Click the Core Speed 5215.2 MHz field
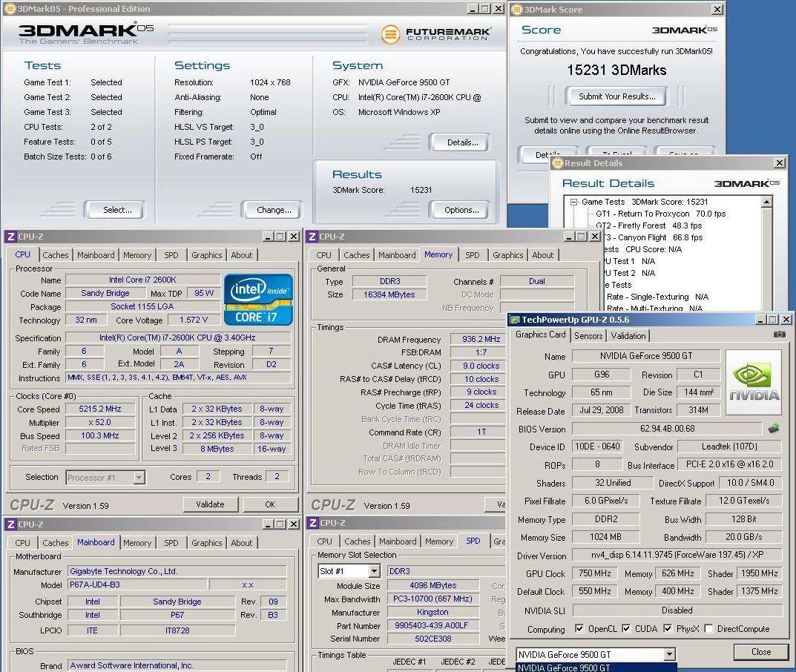This screenshot has height=672, width=796. (x=100, y=409)
